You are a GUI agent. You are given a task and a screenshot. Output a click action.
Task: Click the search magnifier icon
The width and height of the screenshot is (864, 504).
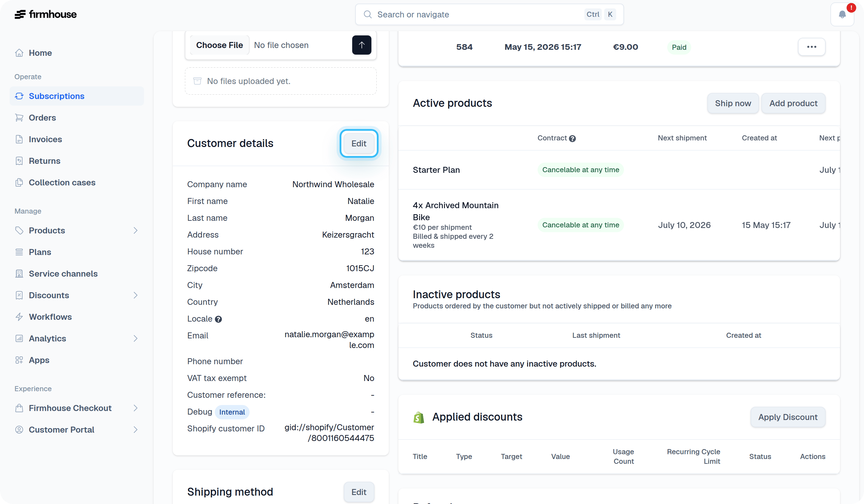tap(367, 14)
